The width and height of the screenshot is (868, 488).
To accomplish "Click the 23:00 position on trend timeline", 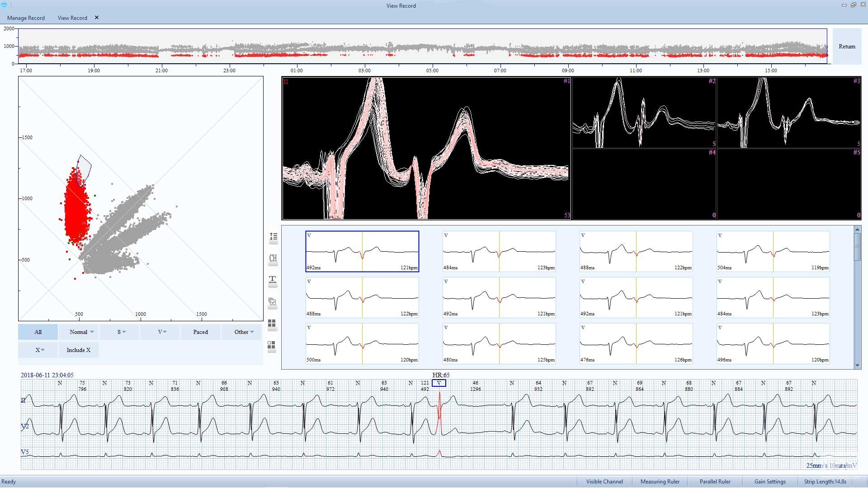I will (229, 70).
